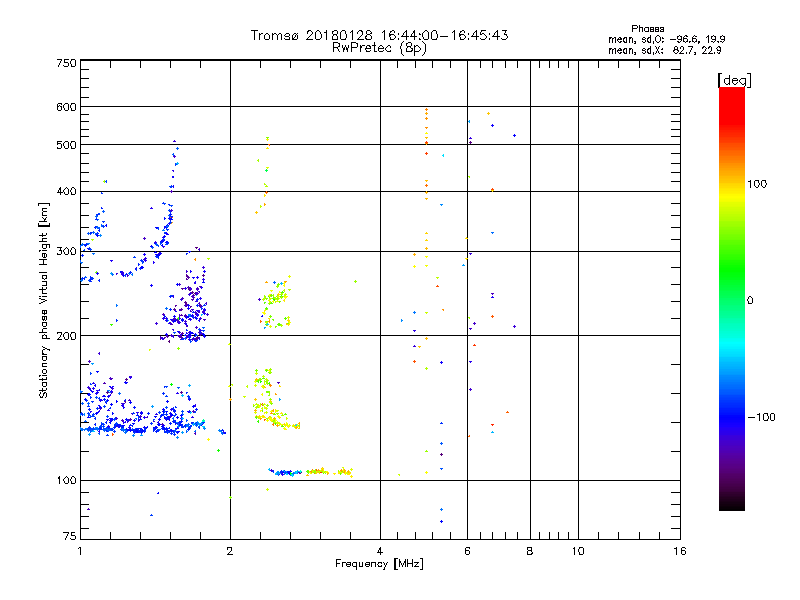The image size is (800, 600).
Task: Click the y-axis tick label '600'
Action: pyautogui.click(x=66, y=107)
